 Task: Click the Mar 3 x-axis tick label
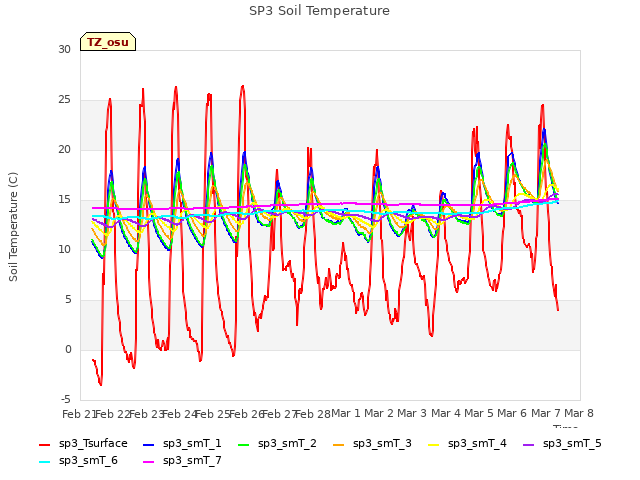pyautogui.click(x=412, y=413)
